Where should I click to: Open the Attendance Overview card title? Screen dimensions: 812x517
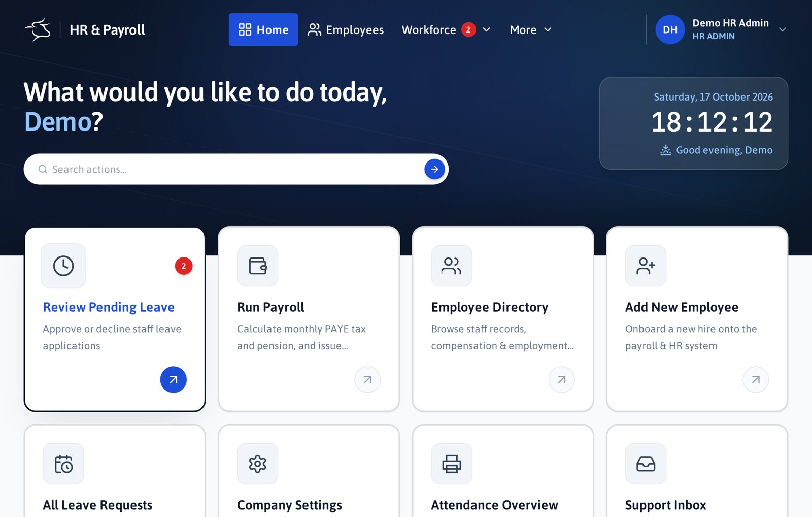pos(495,505)
